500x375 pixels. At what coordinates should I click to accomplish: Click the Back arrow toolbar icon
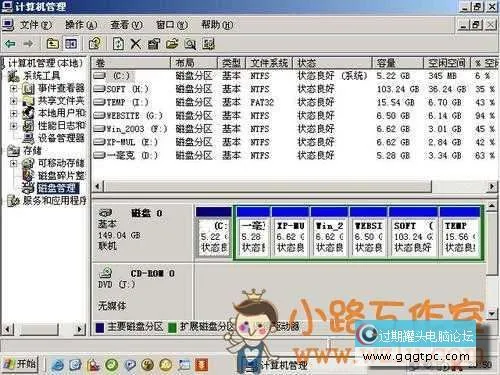pyautogui.click(x=10, y=44)
